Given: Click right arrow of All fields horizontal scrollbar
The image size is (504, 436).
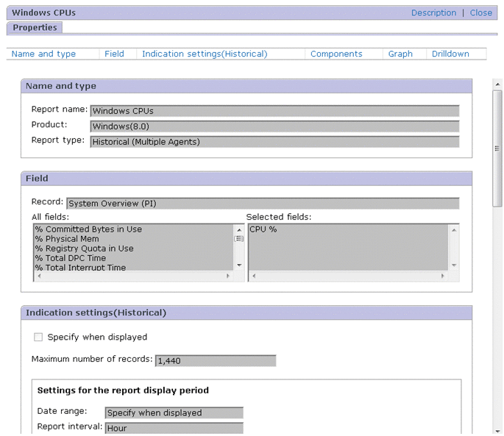Looking at the screenshot, I should (227, 276).
